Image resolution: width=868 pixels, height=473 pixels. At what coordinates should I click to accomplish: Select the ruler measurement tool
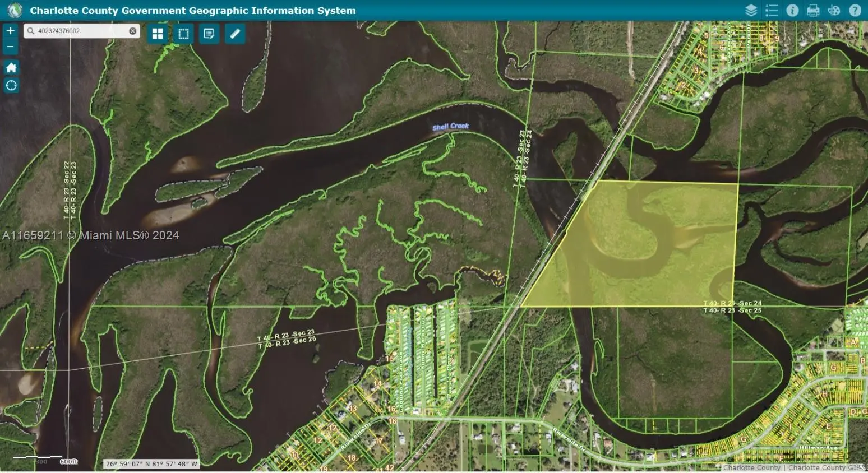coord(235,34)
